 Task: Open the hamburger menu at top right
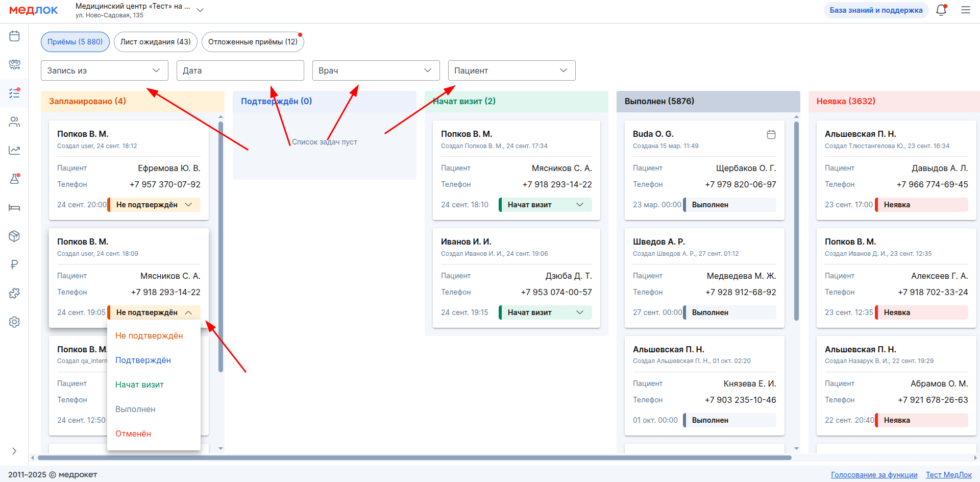pyautogui.click(x=966, y=10)
